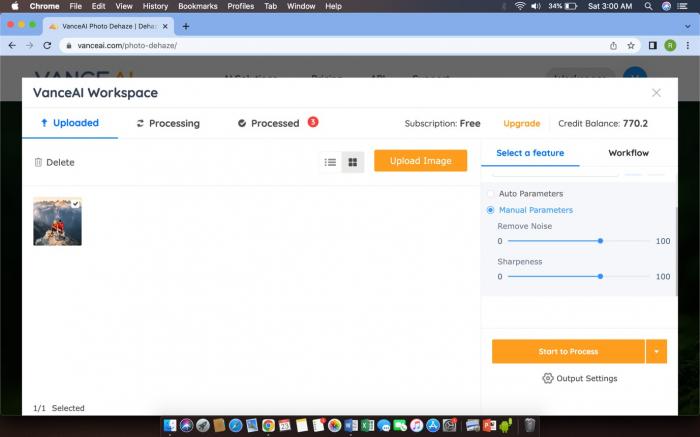Click the Upgrade link
The height and width of the screenshot is (437, 700).
point(521,124)
